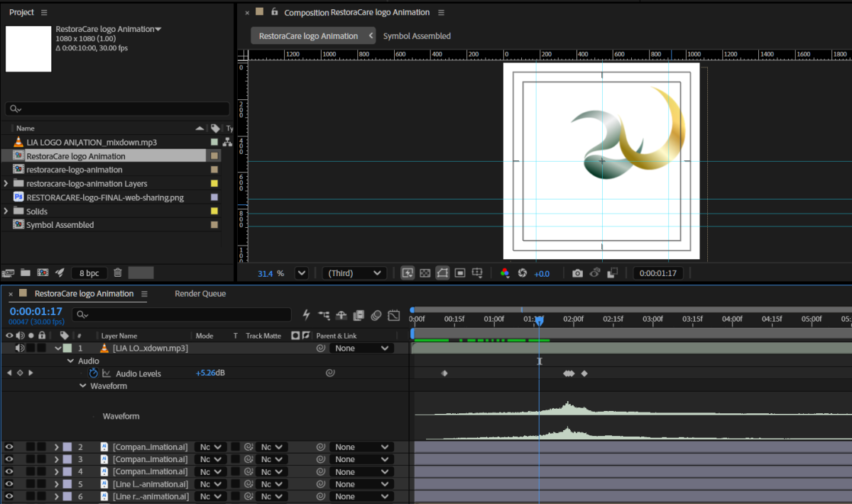Enable frame blending icon in timeline

(359, 314)
